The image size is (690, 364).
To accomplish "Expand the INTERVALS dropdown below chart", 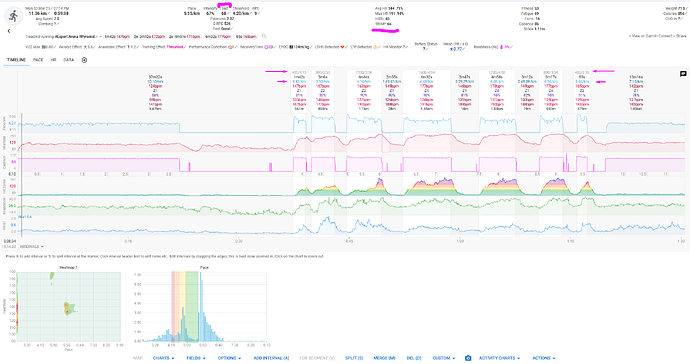I will (32, 246).
